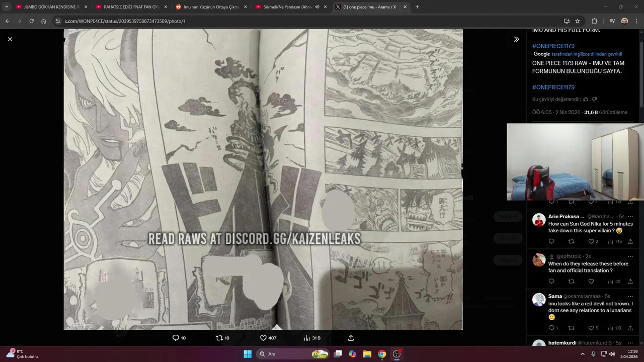View stats for @softstoic's comment (42)
The image size is (644, 362).
[x=614, y=282]
